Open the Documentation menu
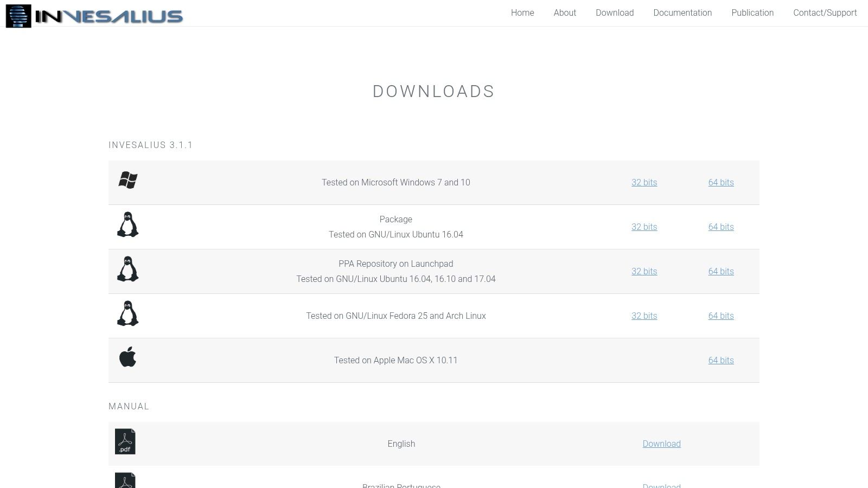The width and height of the screenshot is (868, 488). (x=682, y=12)
